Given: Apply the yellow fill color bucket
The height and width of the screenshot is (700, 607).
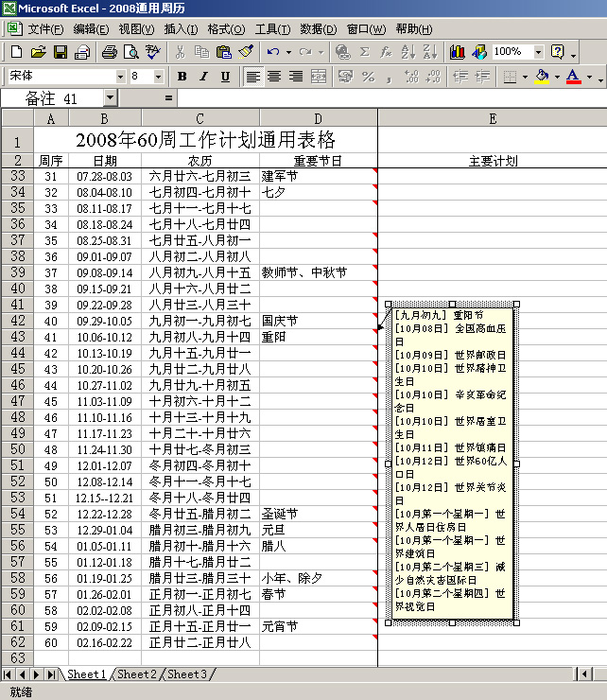Looking at the screenshot, I should coord(541,77).
